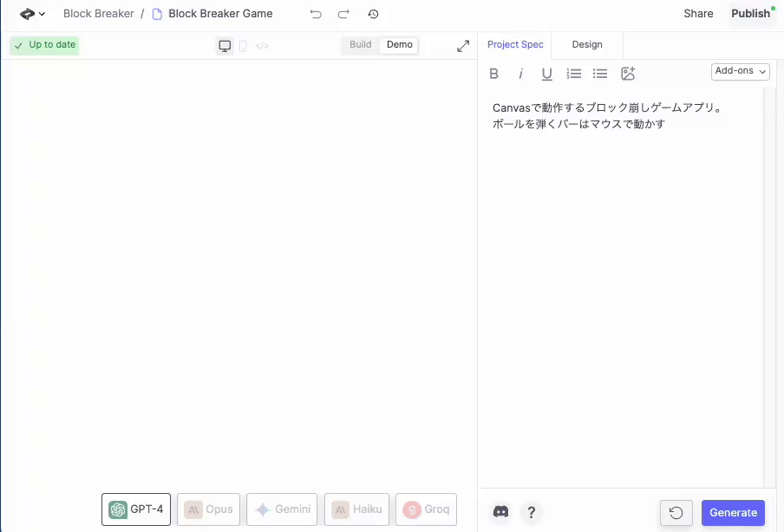Insert a numbered list
The image size is (784, 532).
coord(573,74)
